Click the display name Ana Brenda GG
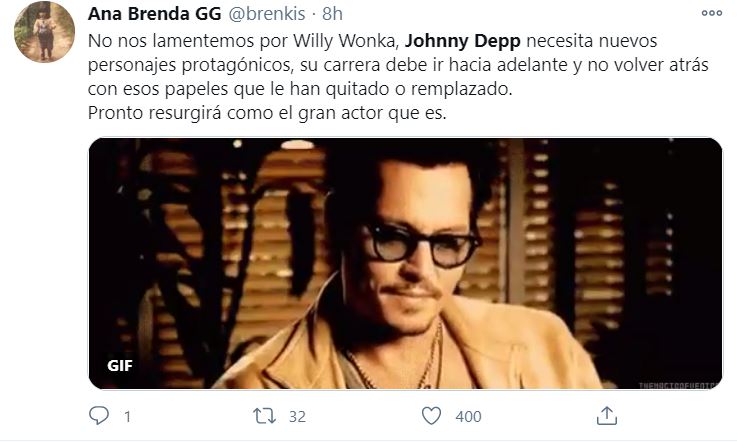Image resolution: width=737 pixels, height=442 pixels. tap(154, 14)
